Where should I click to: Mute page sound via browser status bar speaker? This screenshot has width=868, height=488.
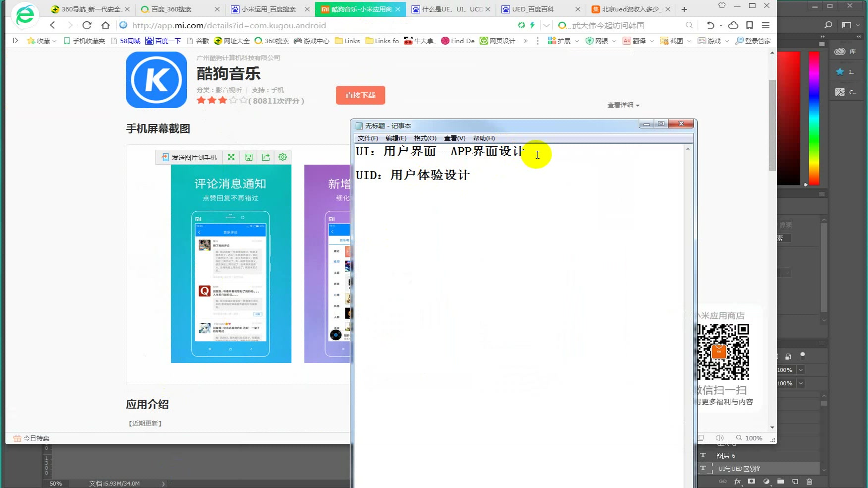pos(719,438)
